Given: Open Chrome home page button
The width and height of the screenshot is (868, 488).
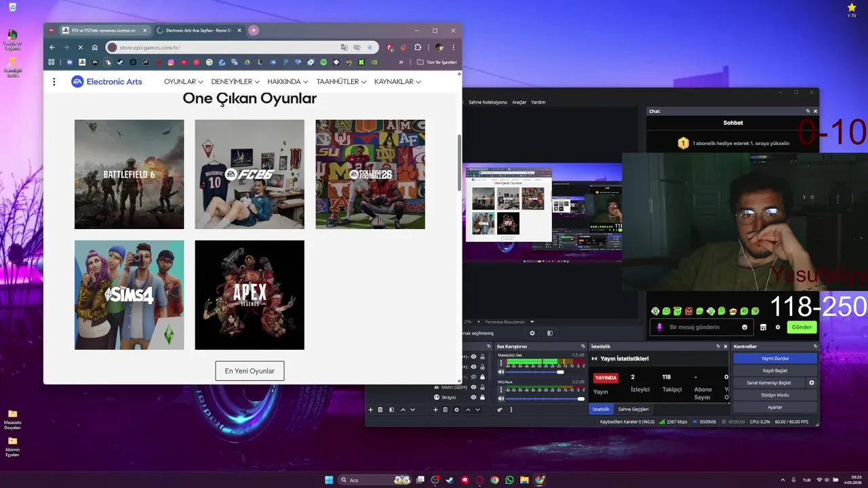Looking at the screenshot, I should click(94, 47).
